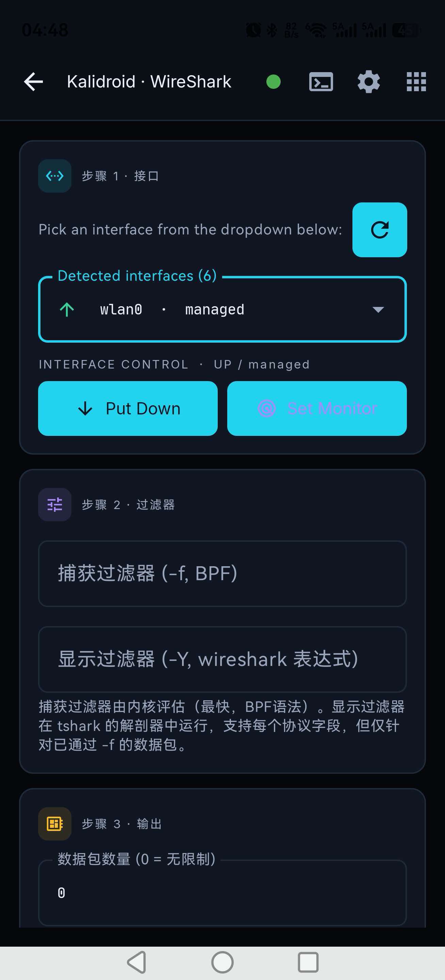This screenshot has height=980, width=445.
Task: Open settings via gear icon
Action: (368, 82)
